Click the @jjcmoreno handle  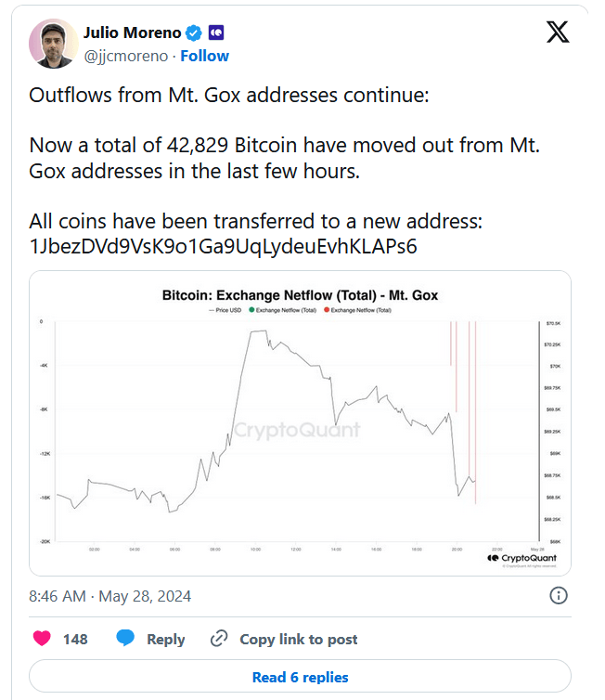tap(126, 56)
